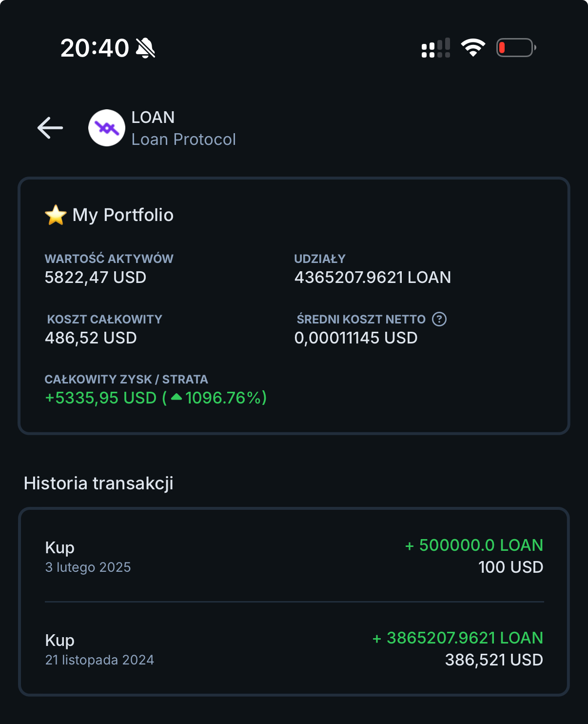The height and width of the screenshot is (724, 588).
Task: Tap the back arrow
Action: point(50,128)
